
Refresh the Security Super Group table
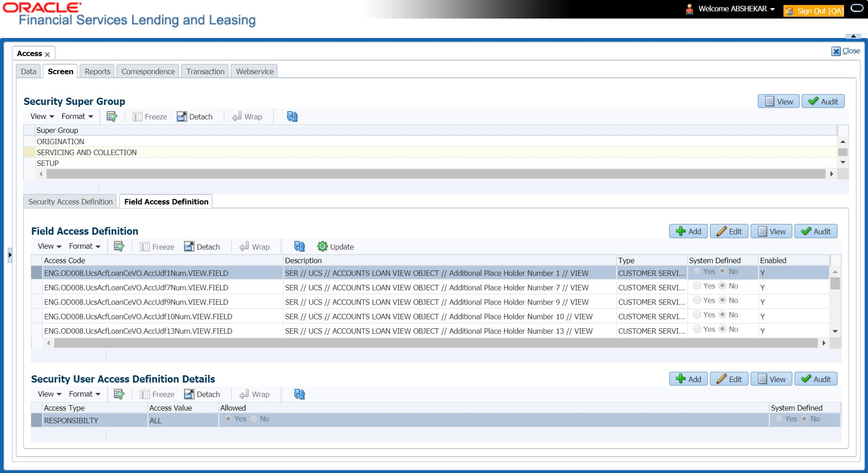pyautogui.click(x=292, y=117)
